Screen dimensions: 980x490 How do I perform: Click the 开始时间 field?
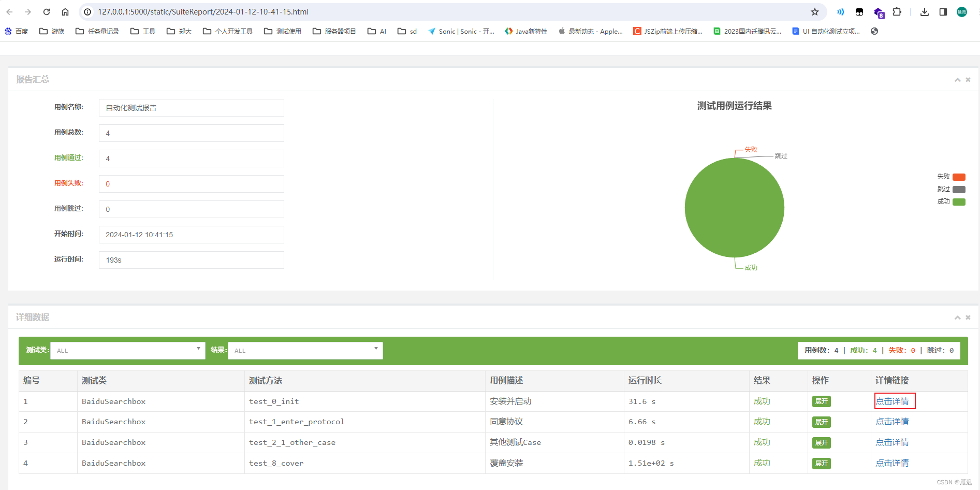click(x=192, y=235)
